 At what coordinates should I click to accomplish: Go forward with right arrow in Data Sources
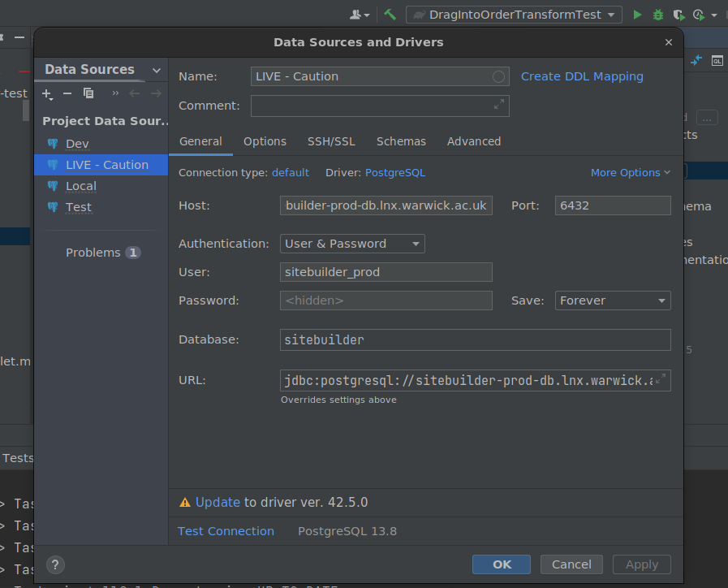click(156, 93)
